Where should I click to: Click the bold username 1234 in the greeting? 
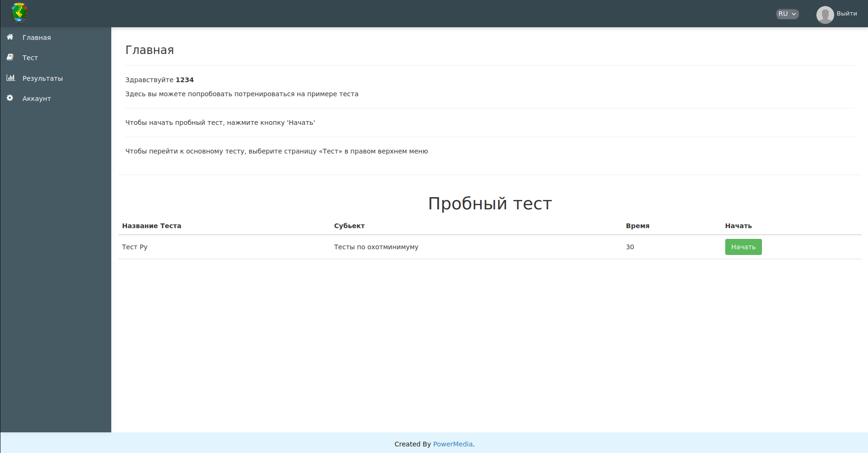(185, 80)
